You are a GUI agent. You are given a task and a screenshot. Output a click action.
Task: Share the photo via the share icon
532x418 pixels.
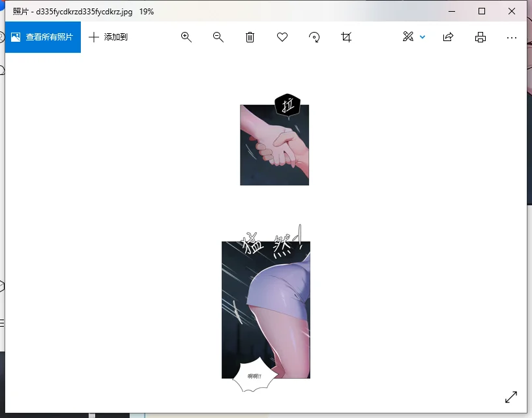pyautogui.click(x=448, y=37)
